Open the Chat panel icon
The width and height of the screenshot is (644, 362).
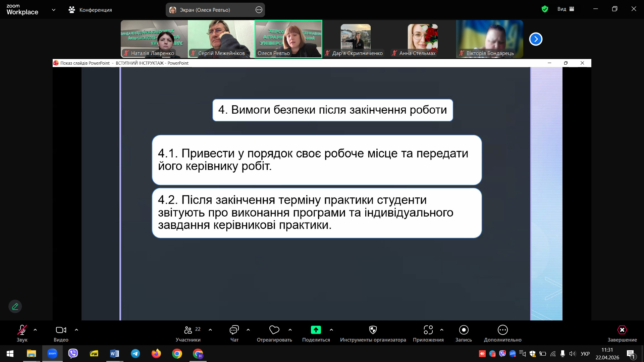tap(234, 330)
